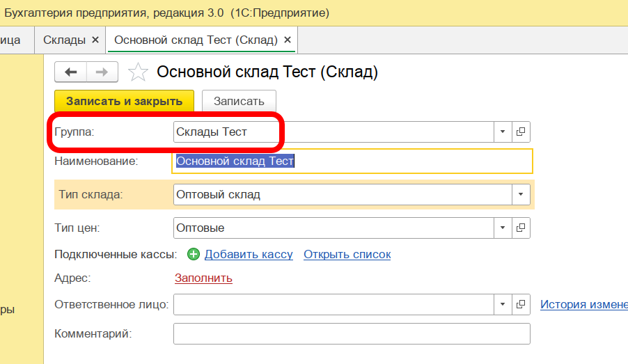Click the green plus add cash register icon
628x364 pixels.
tap(194, 255)
